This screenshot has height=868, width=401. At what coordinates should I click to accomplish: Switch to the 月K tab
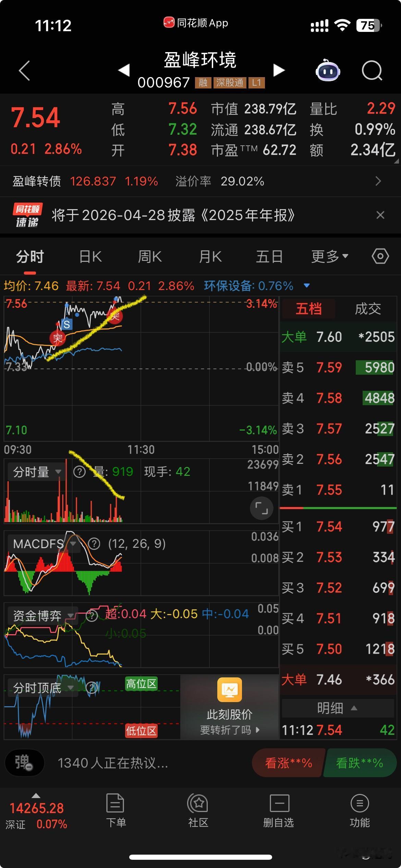click(x=210, y=256)
